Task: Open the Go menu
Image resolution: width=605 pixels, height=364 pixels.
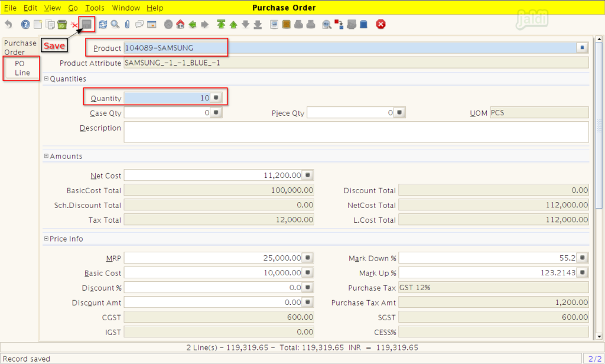Action: [x=73, y=8]
